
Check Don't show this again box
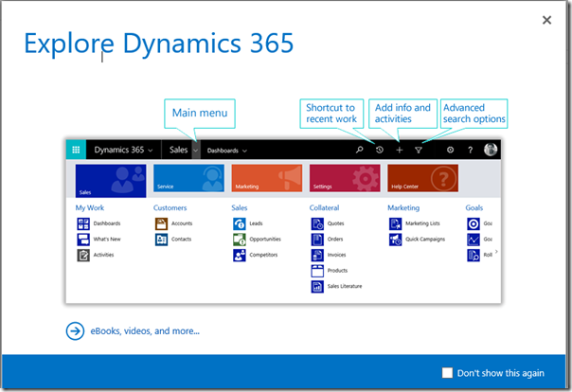point(447,373)
